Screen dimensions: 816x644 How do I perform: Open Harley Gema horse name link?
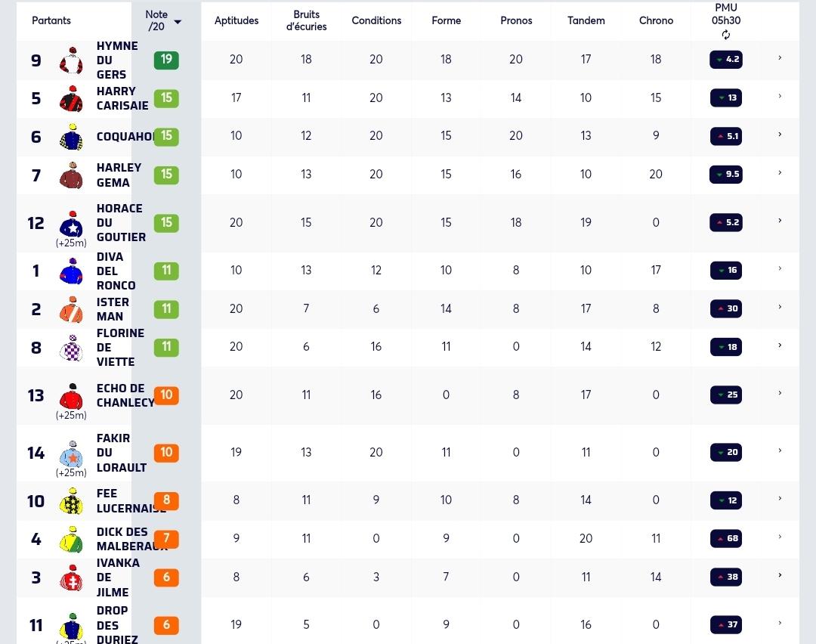click(119, 175)
